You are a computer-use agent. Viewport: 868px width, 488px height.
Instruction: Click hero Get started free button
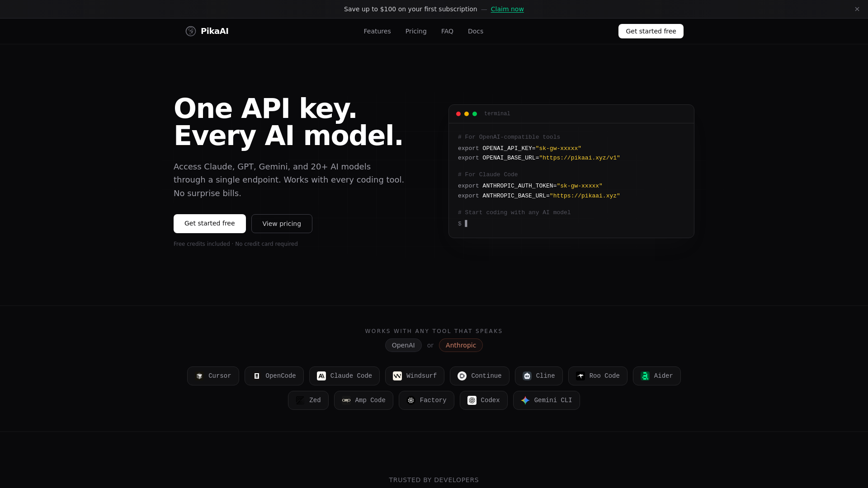210,224
